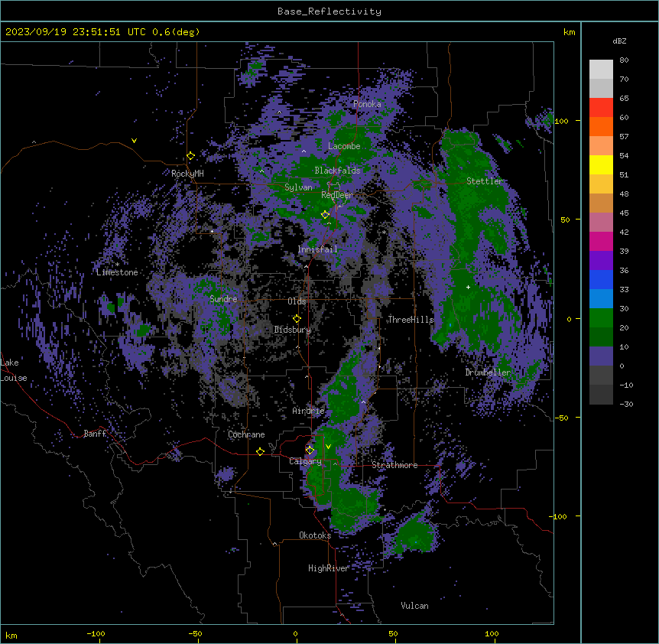This screenshot has width=659, height=644.
Task: Click the Didsbury town label
Action: tap(292, 330)
